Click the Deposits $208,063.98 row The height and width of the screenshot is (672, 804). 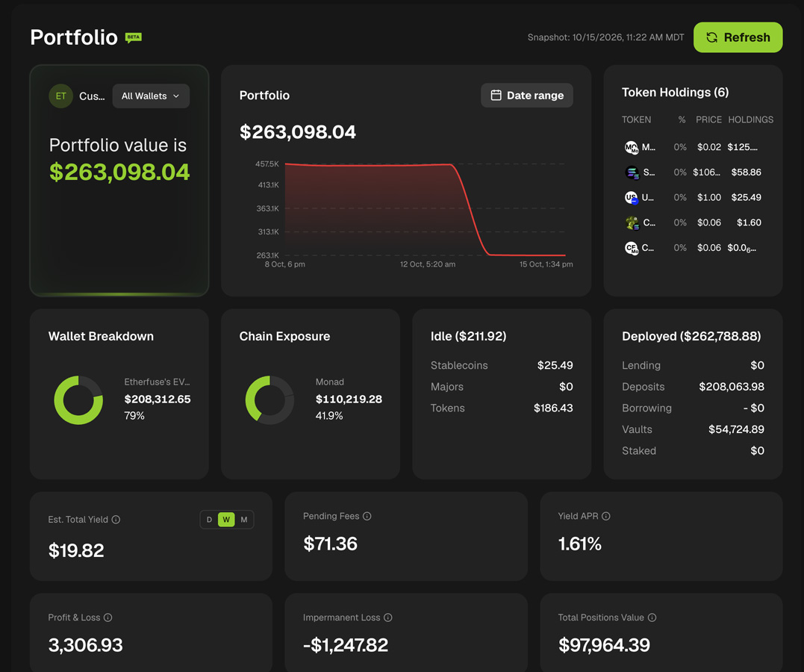[693, 387]
